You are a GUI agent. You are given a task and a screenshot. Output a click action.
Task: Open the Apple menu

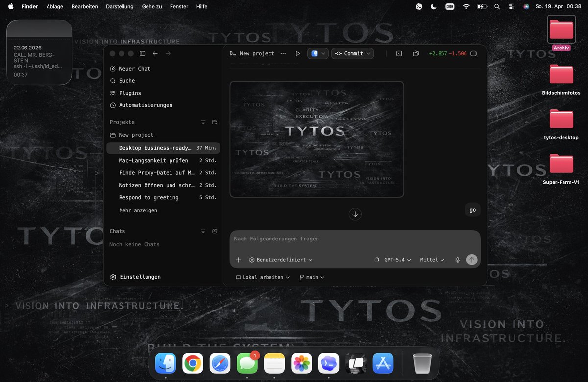(x=11, y=7)
